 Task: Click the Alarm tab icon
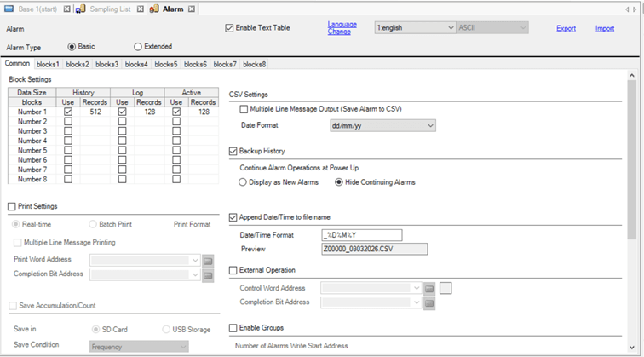155,9
